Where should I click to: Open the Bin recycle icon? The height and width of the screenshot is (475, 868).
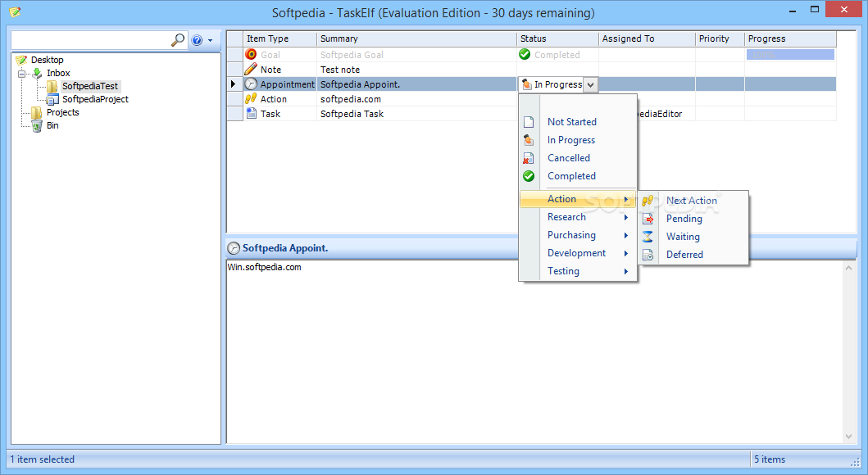click(37, 125)
